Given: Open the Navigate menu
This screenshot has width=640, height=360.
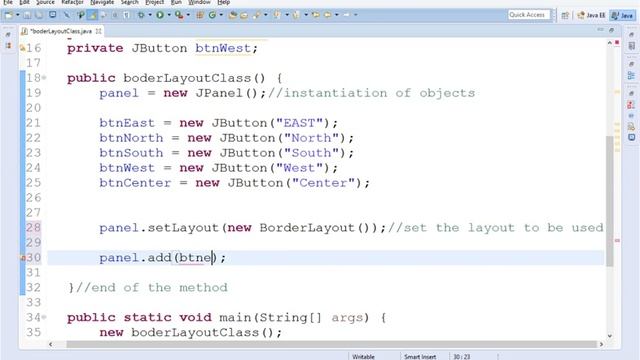Looking at the screenshot, I should click(102, 2).
